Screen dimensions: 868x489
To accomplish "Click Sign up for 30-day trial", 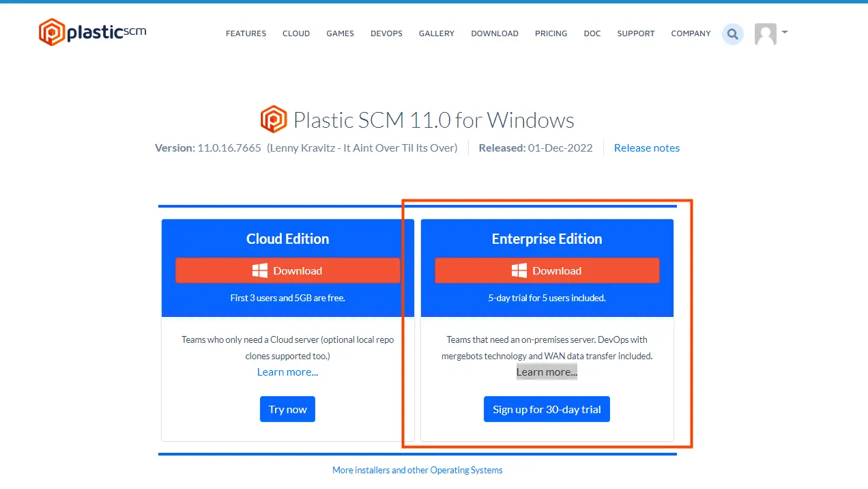I will tap(547, 410).
